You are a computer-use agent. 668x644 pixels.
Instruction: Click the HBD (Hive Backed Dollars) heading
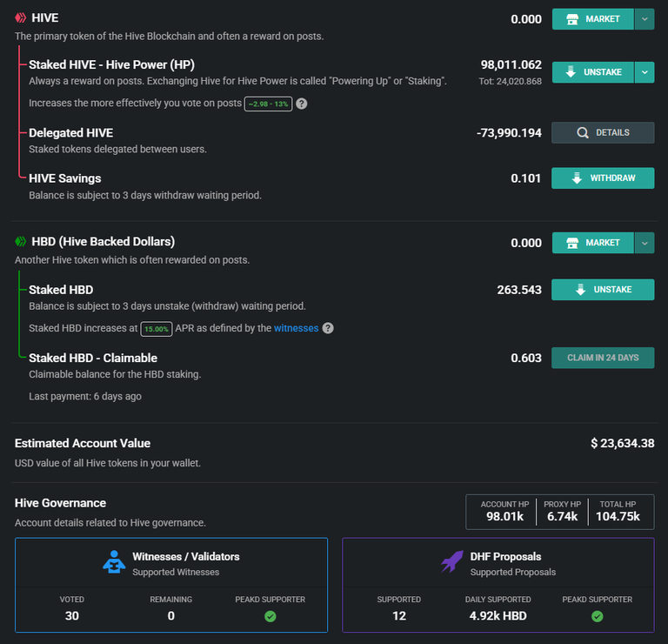click(104, 242)
